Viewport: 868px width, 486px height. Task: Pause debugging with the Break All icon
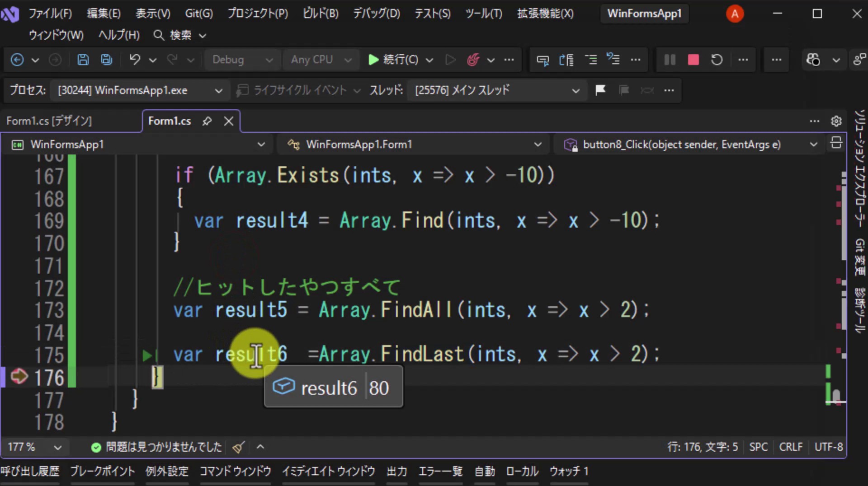click(x=670, y=60)
